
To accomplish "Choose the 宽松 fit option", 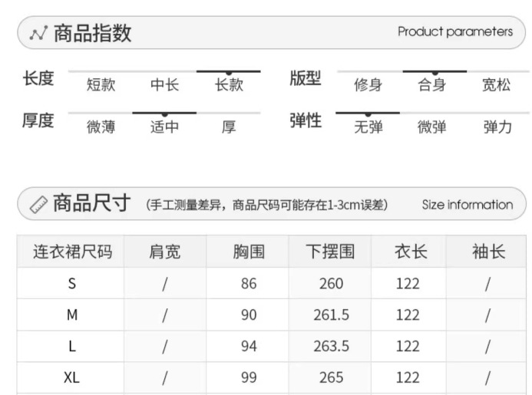I will [496, 84].
